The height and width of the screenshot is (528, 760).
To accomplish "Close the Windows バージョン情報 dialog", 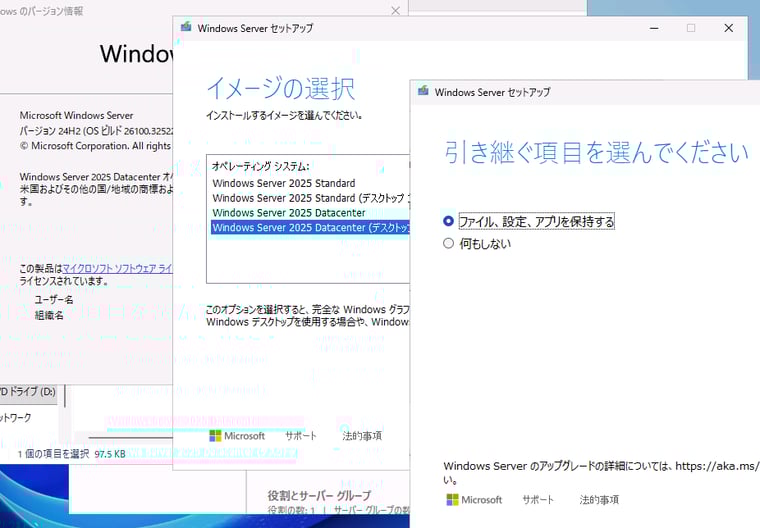I will coord(396,11).
